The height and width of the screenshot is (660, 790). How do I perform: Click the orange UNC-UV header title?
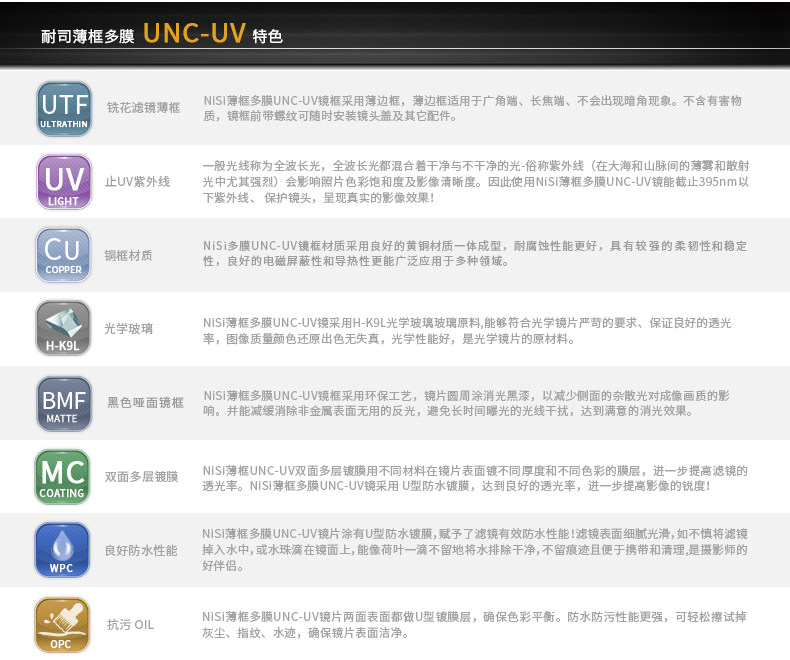pyautogui.click(x=194, y=33)
